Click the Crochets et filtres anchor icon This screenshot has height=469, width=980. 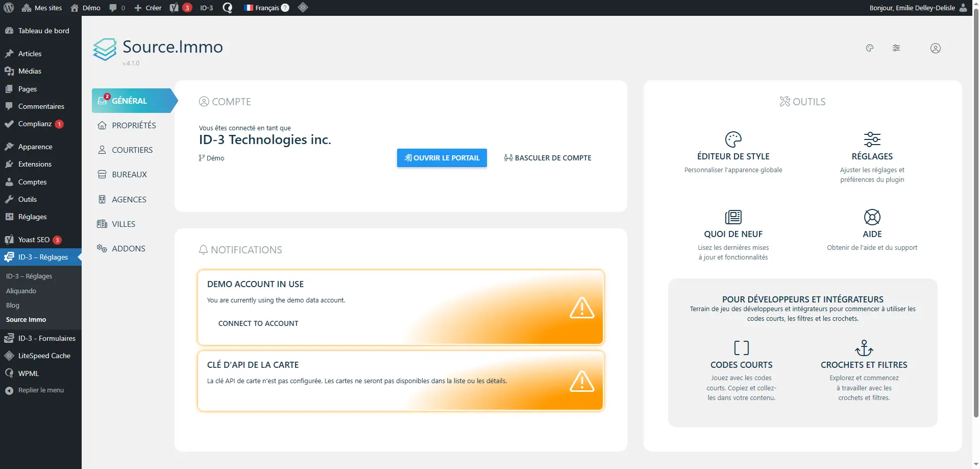(864, 348)
